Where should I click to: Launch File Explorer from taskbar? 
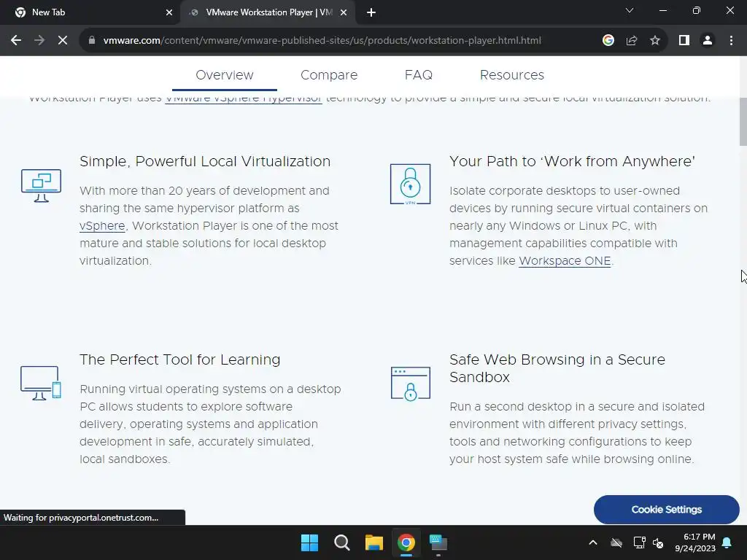point(374,542)
